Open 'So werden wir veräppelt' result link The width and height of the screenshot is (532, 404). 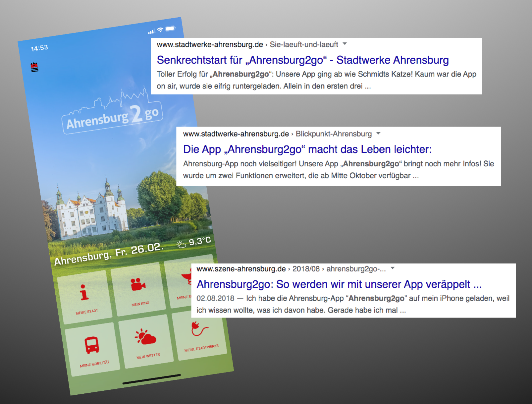point(339,284)
